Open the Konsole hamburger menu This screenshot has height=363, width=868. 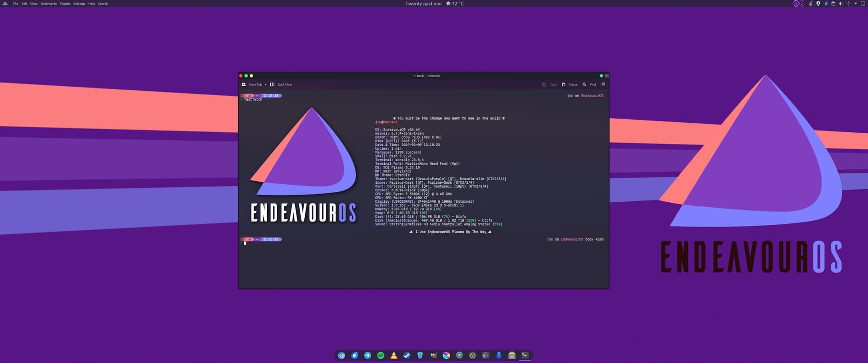click(x=603, y=84)
